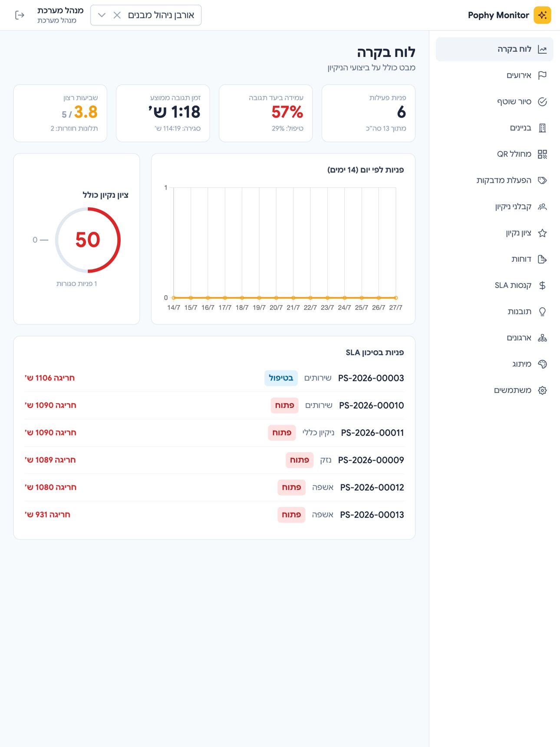Viewport: 560px width, 747px height.
Task: Click the פניות בסיכון SLA heading
Action: coord(375,352)
